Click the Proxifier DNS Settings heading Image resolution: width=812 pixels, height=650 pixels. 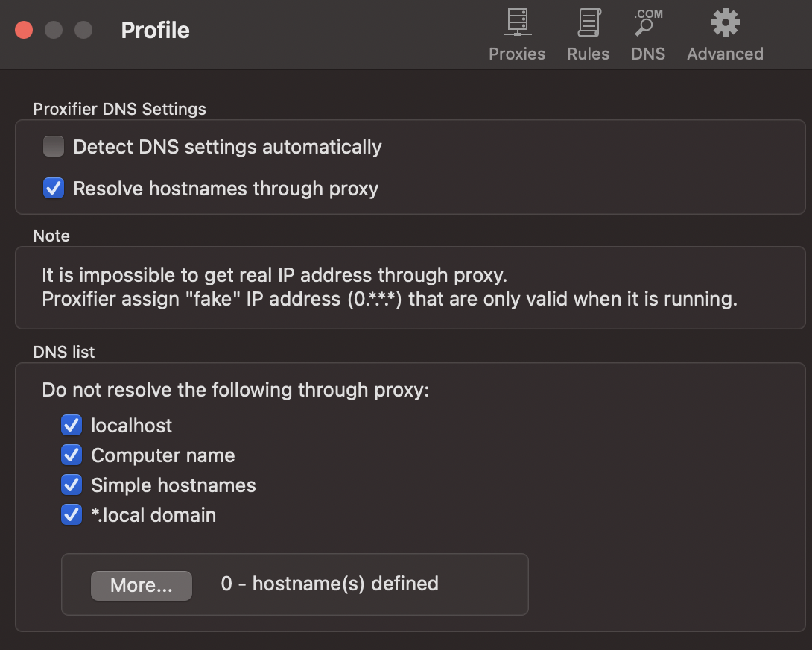click(x=119, y=109)
